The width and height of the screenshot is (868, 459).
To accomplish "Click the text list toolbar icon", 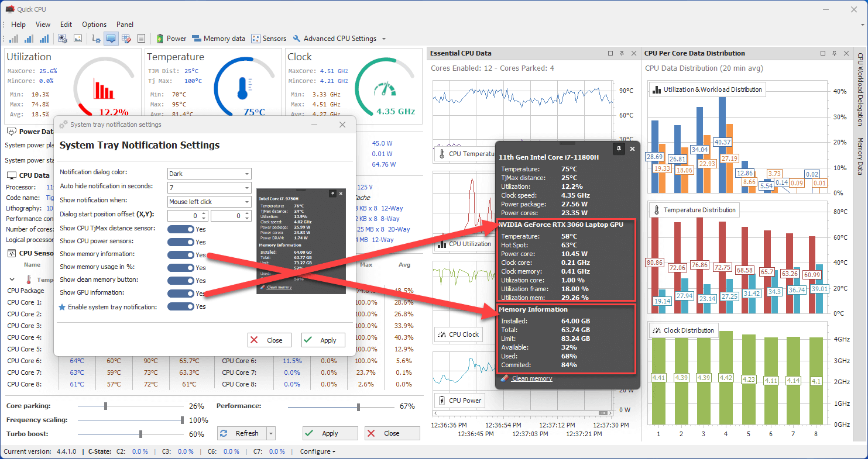I will pos(141,39).
